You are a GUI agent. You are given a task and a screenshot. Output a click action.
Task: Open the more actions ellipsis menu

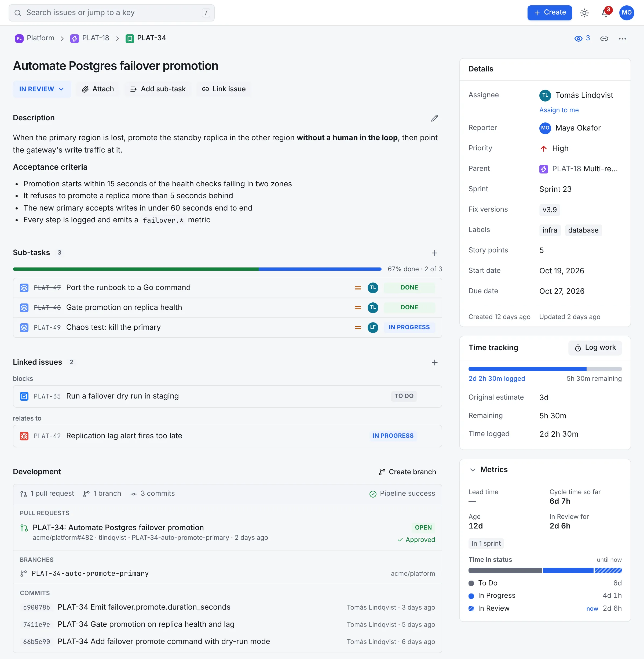[x=622, y=39]
